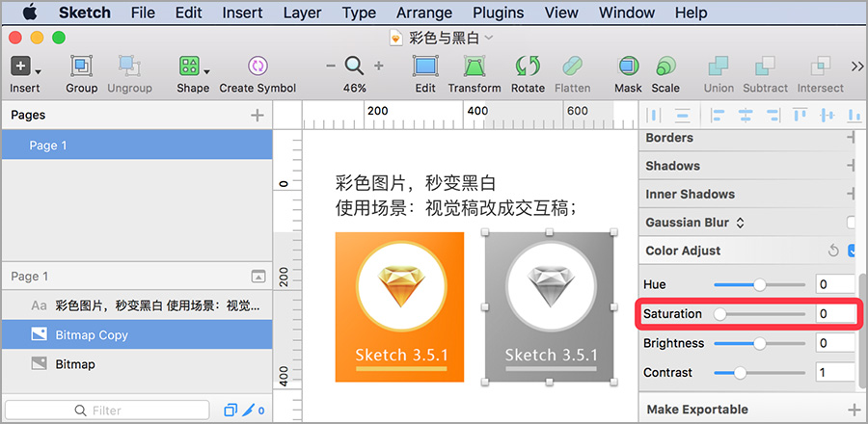
Task: Open the Apple menu
Action: pos(29,13)
